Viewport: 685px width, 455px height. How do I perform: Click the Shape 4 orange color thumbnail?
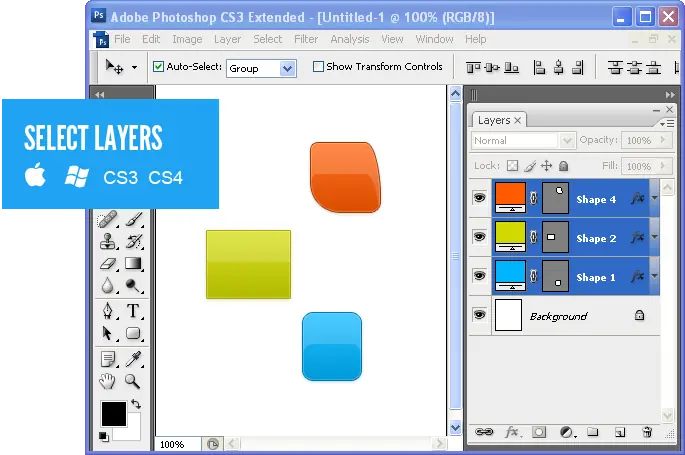point(510,198)
